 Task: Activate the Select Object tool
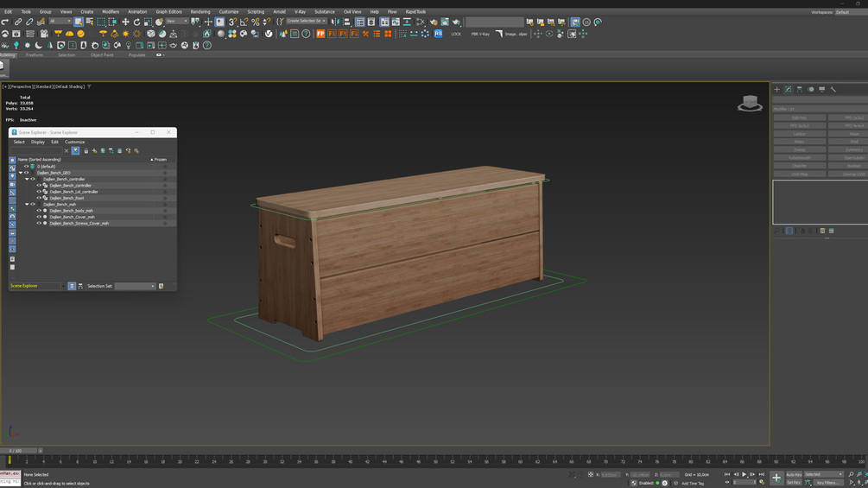pyautogui.click(x=78, y=22)
